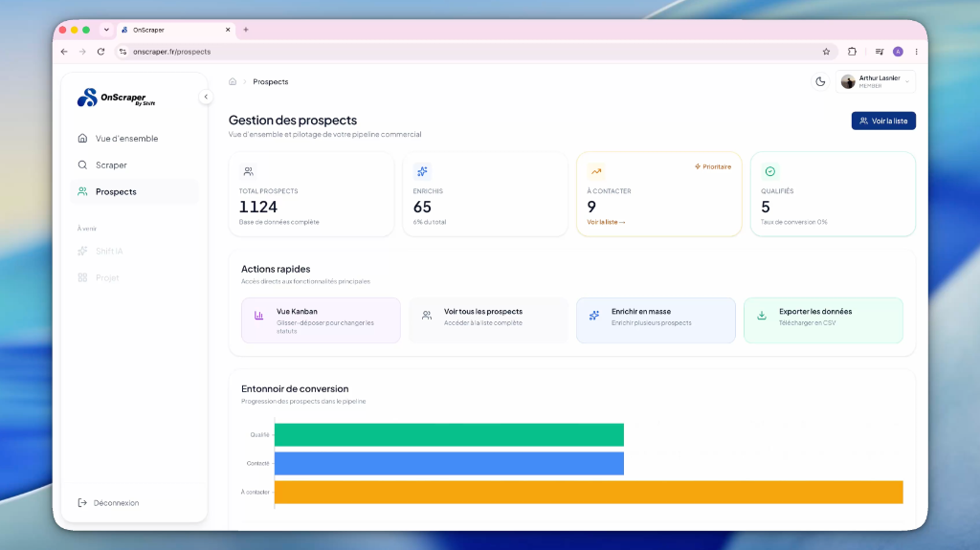
Task: Reload the page with refresh icon
Action: coord(100,52)
